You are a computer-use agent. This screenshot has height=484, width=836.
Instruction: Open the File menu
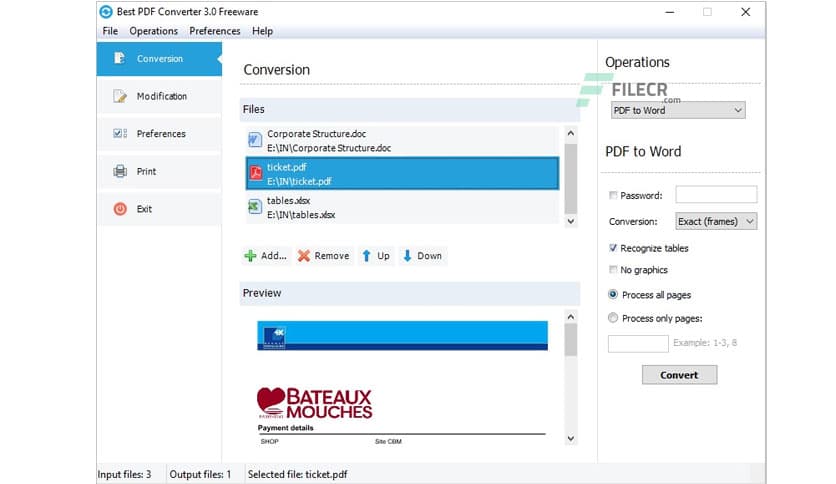coord(110,31)
